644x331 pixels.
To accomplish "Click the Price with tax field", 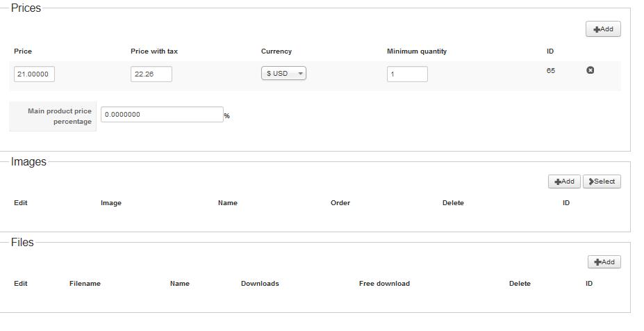I will pyautogui.click(x=151, y=74).
